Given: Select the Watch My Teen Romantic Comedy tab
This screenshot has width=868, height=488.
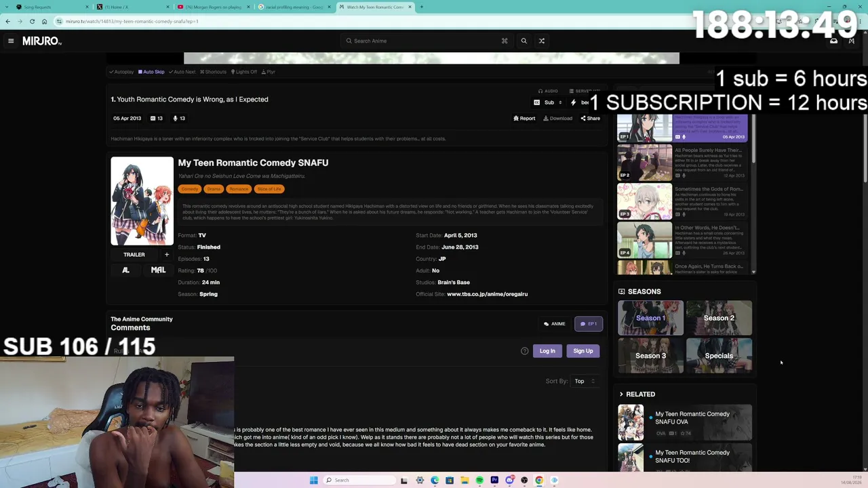Looking at the screenshot, I should click(376, 7).
